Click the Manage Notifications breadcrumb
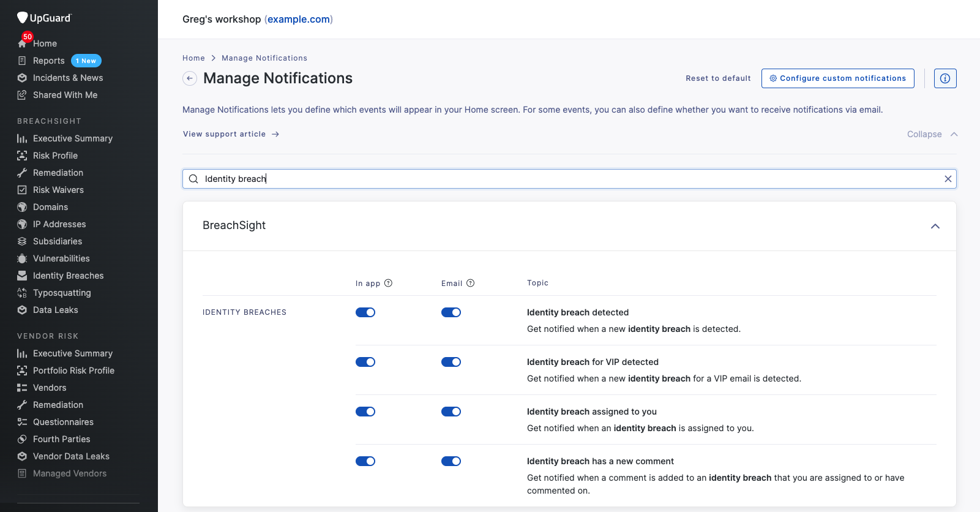 click(x=264, y=58)
